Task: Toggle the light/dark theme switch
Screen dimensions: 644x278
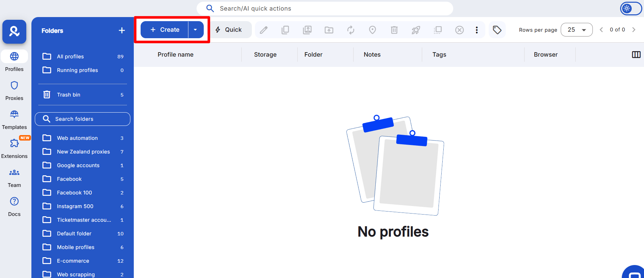Action: click(631, 9)
